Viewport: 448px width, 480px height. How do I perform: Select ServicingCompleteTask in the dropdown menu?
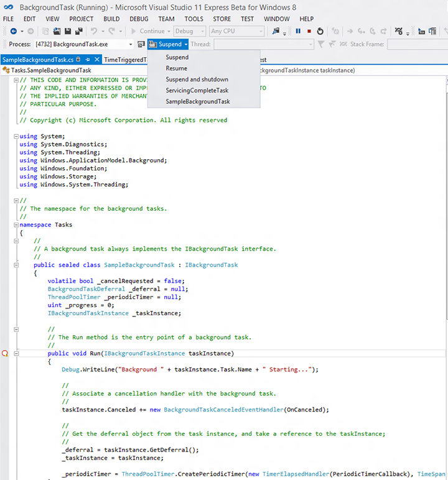(197, 91)
